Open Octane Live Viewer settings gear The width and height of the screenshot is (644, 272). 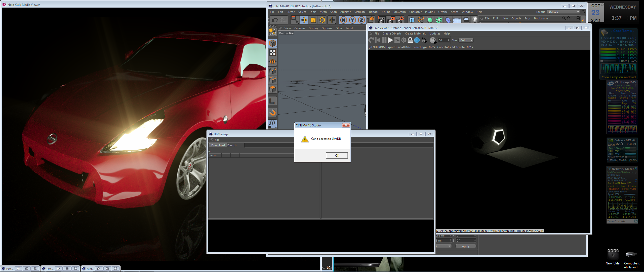coord(404,40)
